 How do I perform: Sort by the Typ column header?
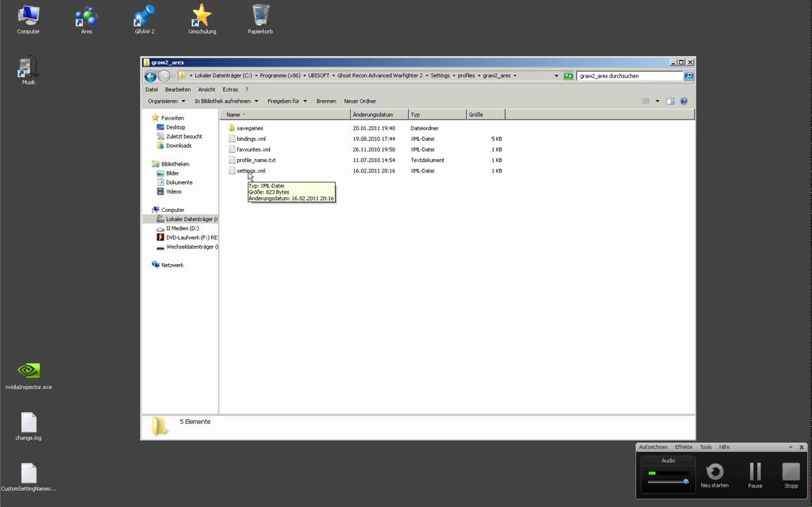point(438,115)
